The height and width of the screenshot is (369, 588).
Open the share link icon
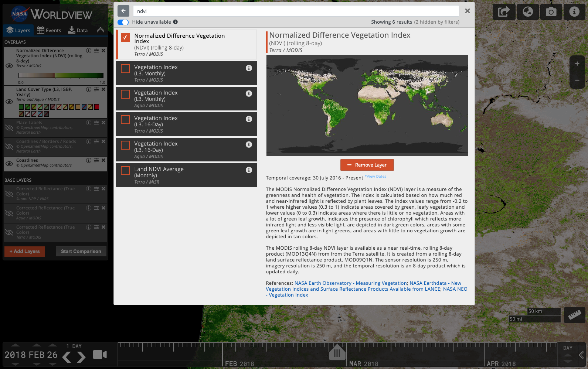point(504,12)
